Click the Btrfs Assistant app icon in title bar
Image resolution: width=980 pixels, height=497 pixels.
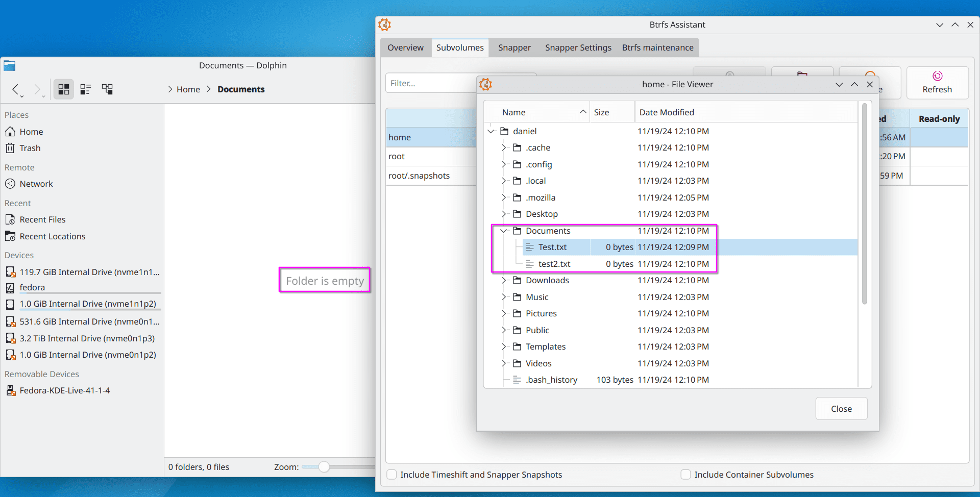384,24
